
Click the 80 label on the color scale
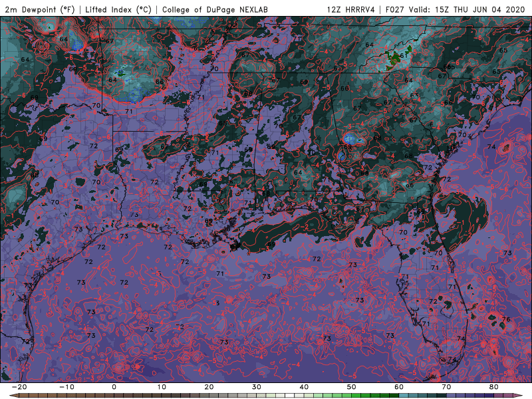point(494,387)
